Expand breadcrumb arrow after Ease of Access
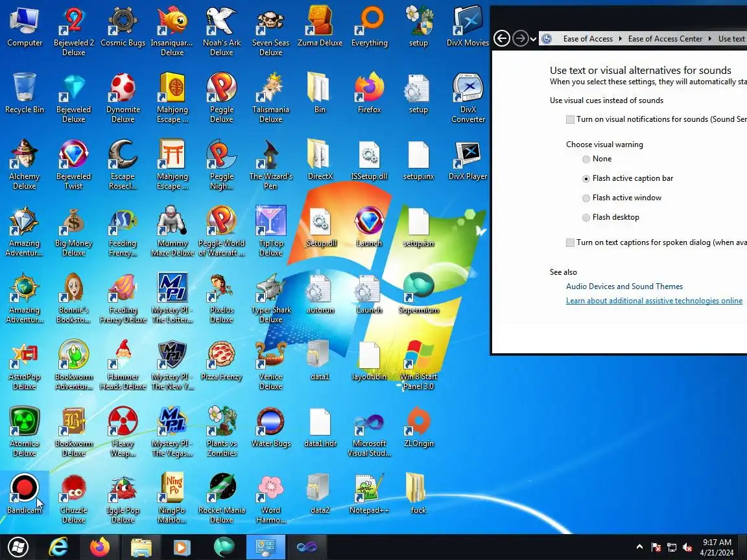 click(621, 39)
